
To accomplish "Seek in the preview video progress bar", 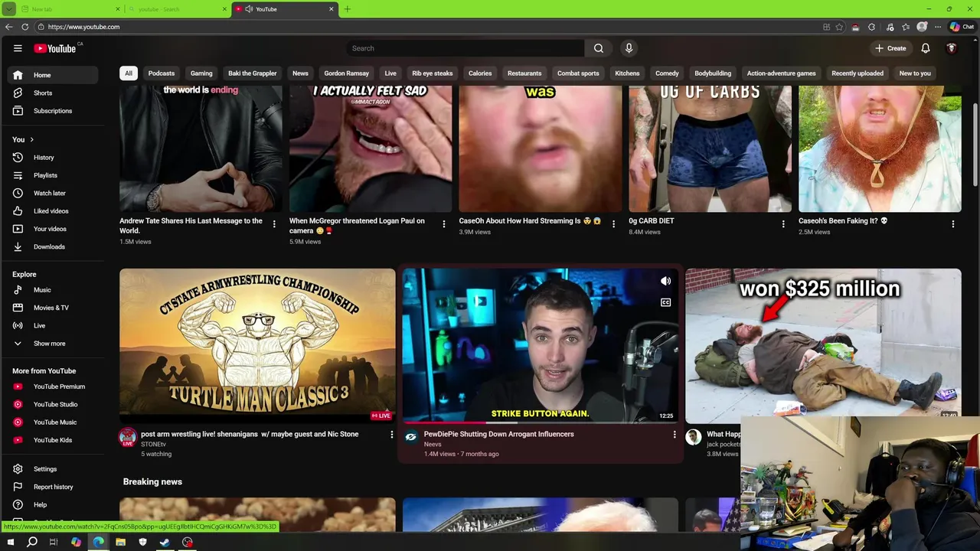I will pyautogui.click(x=540, y=422).
